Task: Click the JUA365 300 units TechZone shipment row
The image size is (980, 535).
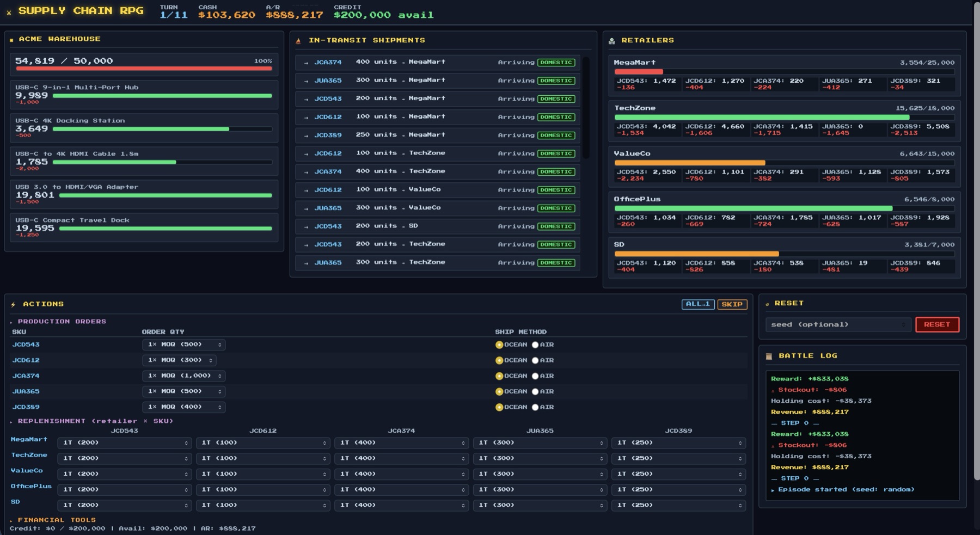Action: (438, 263)
